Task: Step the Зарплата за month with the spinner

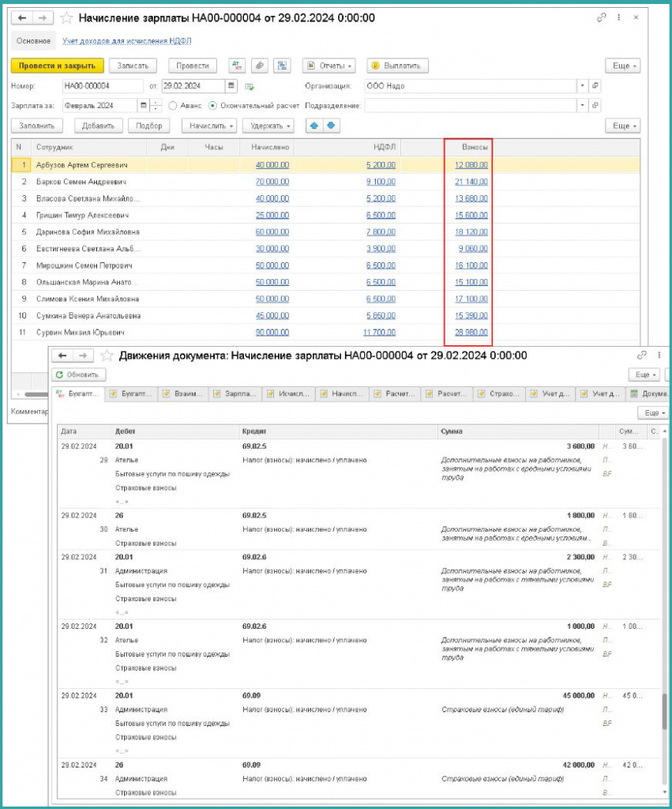Action: click(x=156, y=106)
